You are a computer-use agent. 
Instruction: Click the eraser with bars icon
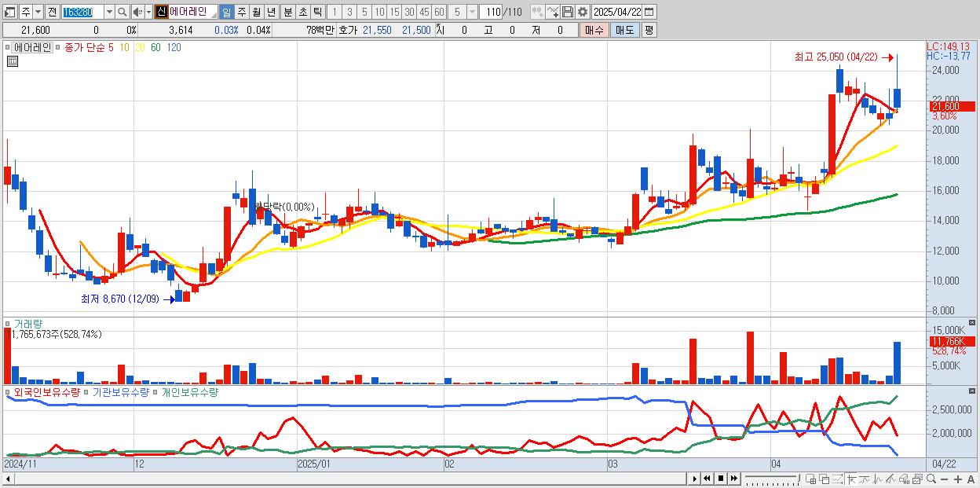pos(904,479)
